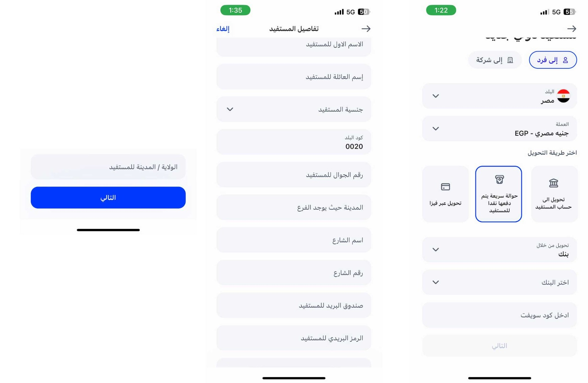Open the العملة currency dropdown
The width and height of the screenshot is (588, 383).
tap(499, 129)
